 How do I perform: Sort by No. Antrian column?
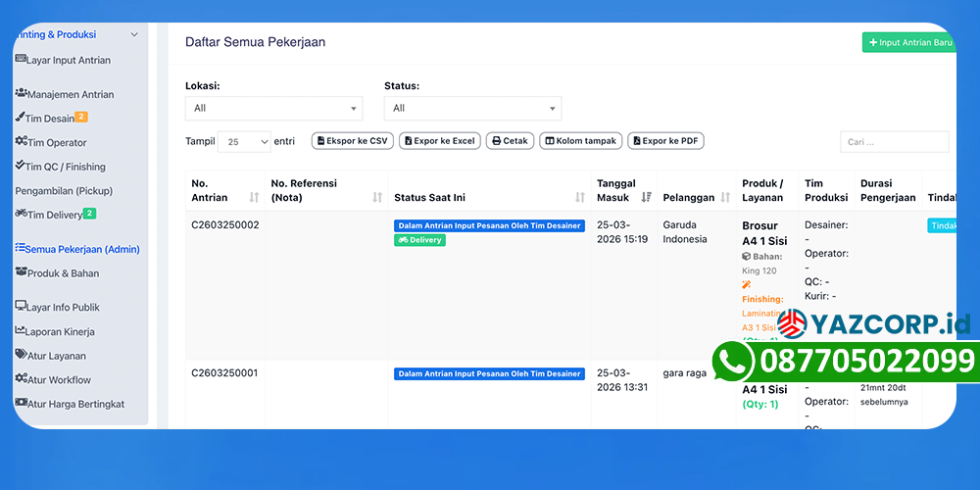coord(225,191)
